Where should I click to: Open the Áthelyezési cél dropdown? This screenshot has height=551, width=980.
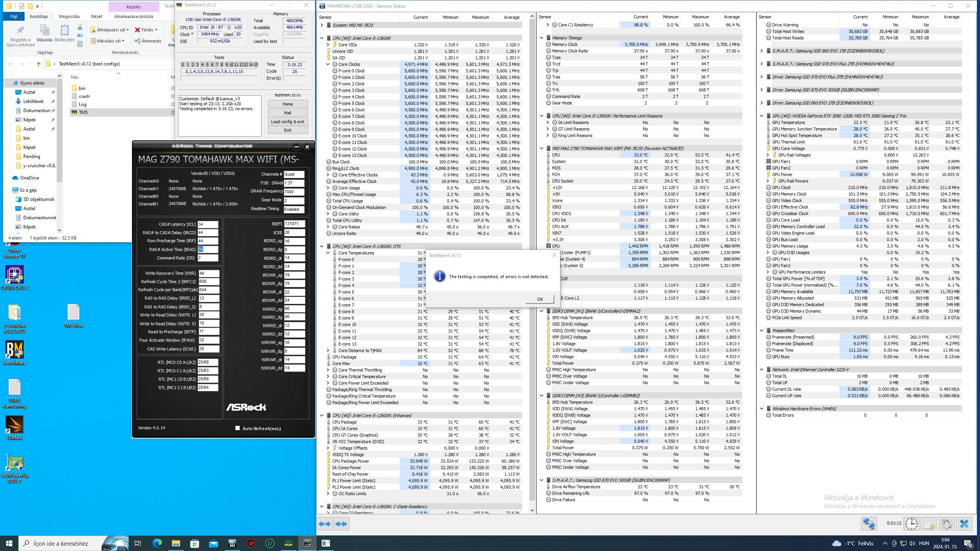pos(110,30)
